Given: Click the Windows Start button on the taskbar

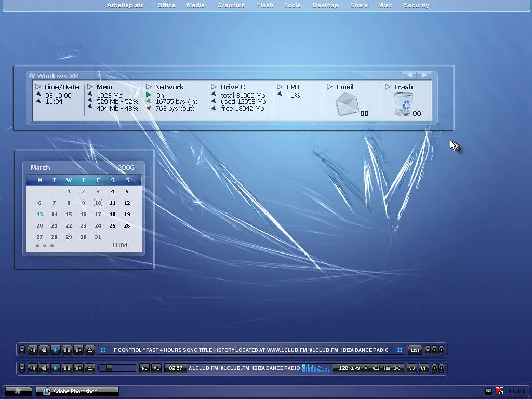Looking at the screenshot, I should [19, 391].
